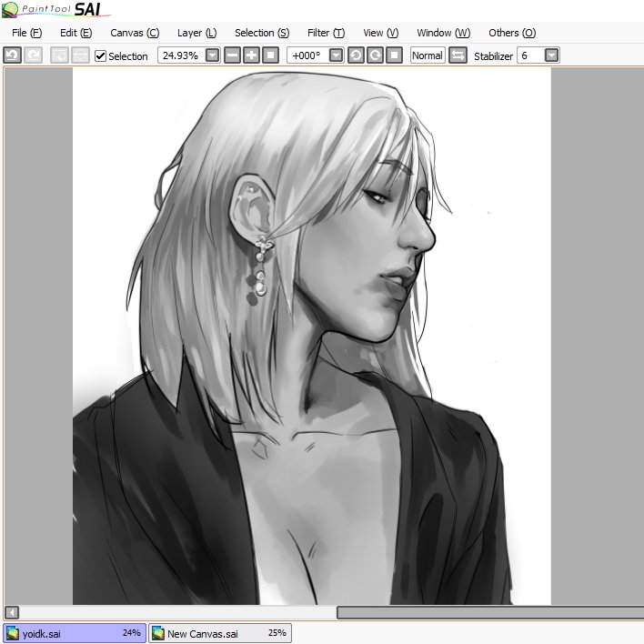Click the horizontal scrollbar thumb
This screenshot has height=644, width=644.
pyautogui.click(x=490, y=613)
